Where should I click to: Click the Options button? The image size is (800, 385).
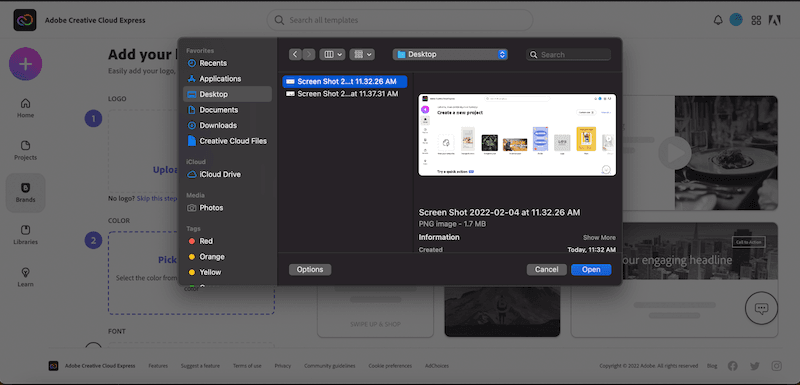click(310, 269)
